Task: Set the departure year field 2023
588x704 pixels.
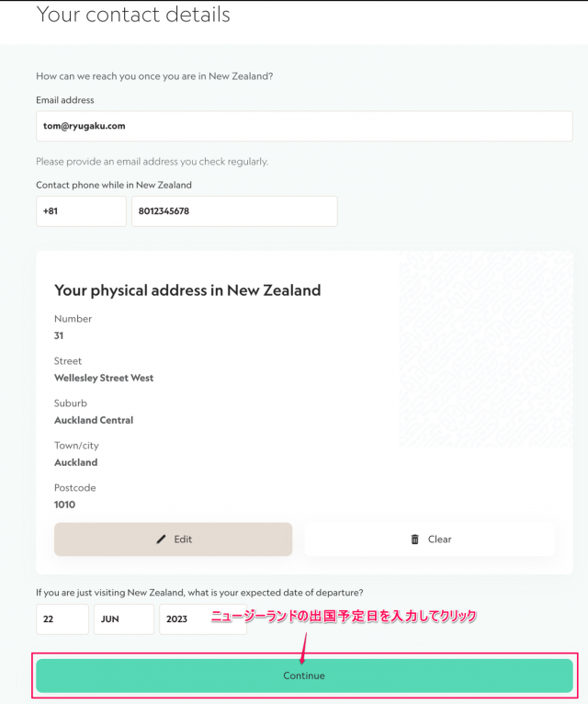Action: click(203, 619)
